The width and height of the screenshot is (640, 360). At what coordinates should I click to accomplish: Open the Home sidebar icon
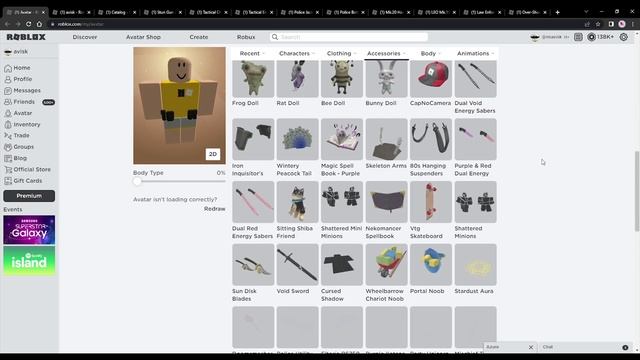8,68
